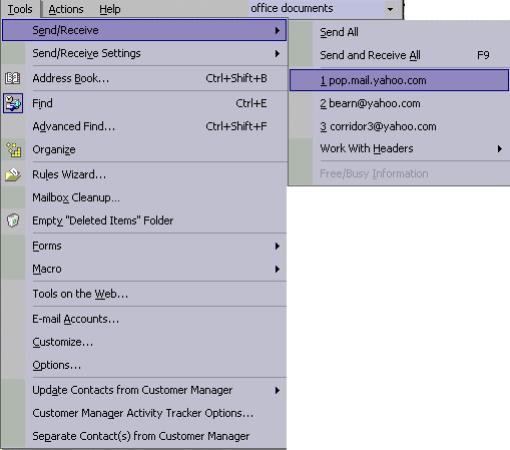Expand the Macro submenu arrow
The width and height of the screenshot is (510, 450).
click(x=277, y=269)
